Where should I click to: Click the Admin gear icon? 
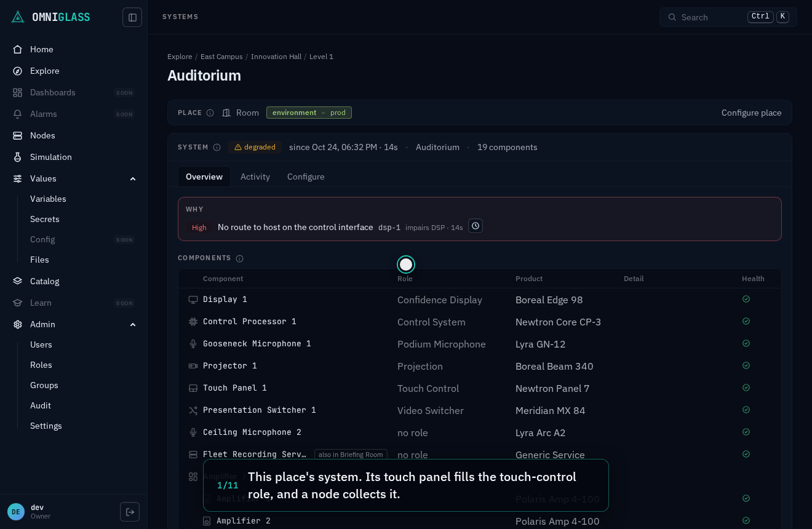(18, 324)
